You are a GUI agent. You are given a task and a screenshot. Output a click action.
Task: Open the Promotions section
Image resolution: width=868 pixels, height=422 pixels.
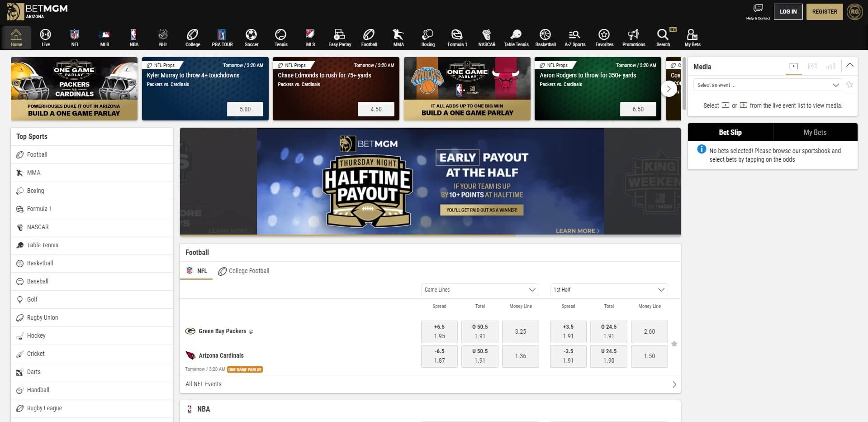pos(633,38)
